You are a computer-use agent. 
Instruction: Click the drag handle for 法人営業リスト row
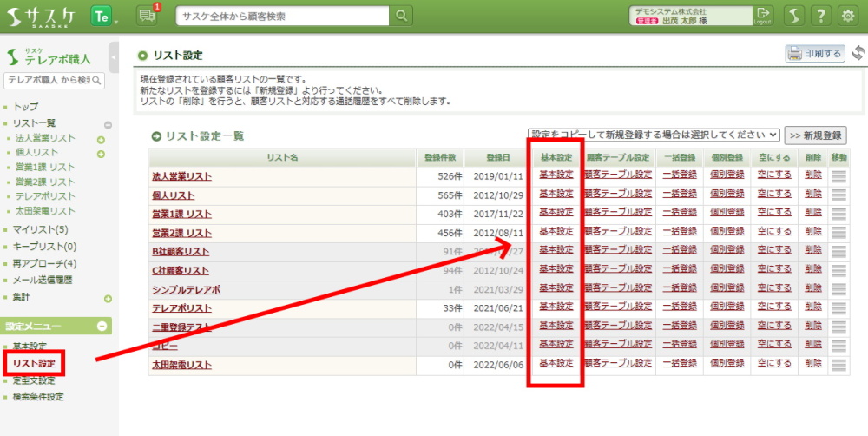point(838,175)
